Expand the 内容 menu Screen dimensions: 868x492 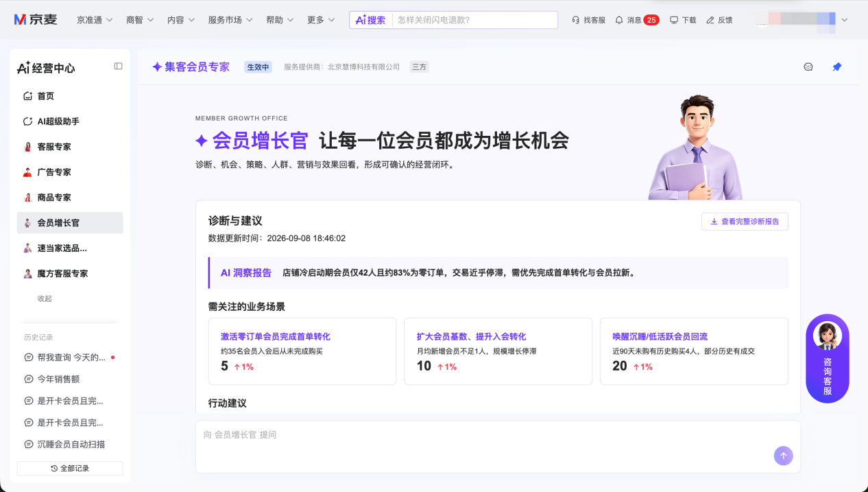[x=181, y=20]
